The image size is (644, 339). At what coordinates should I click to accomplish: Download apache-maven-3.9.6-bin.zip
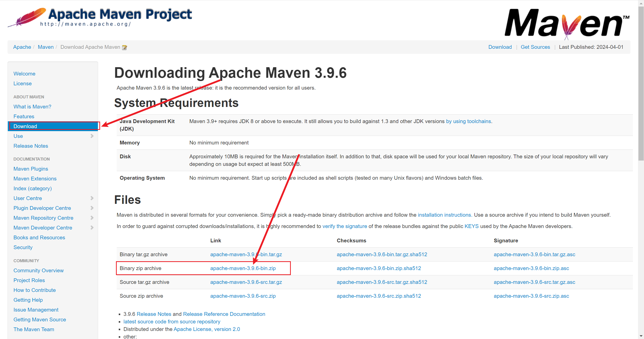coord(243,268)
